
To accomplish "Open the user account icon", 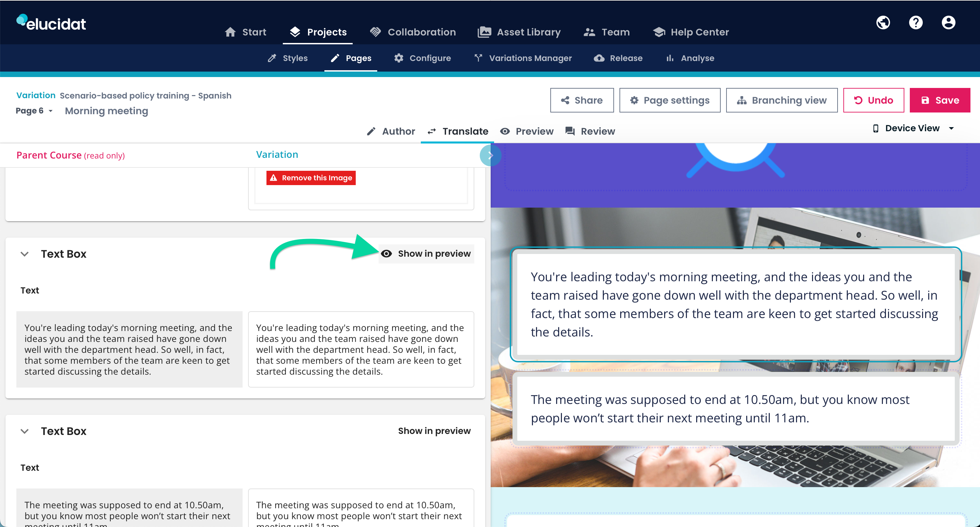I will [x=948, y=22].
